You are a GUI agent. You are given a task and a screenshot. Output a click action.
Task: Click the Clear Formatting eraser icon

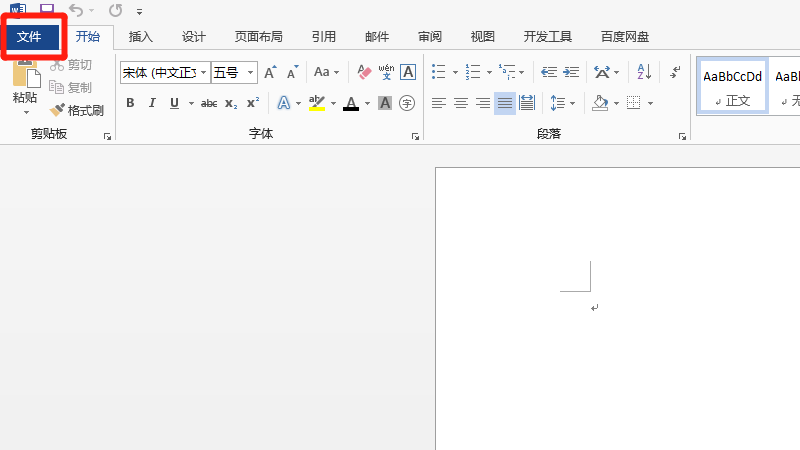tap(363, 72)
